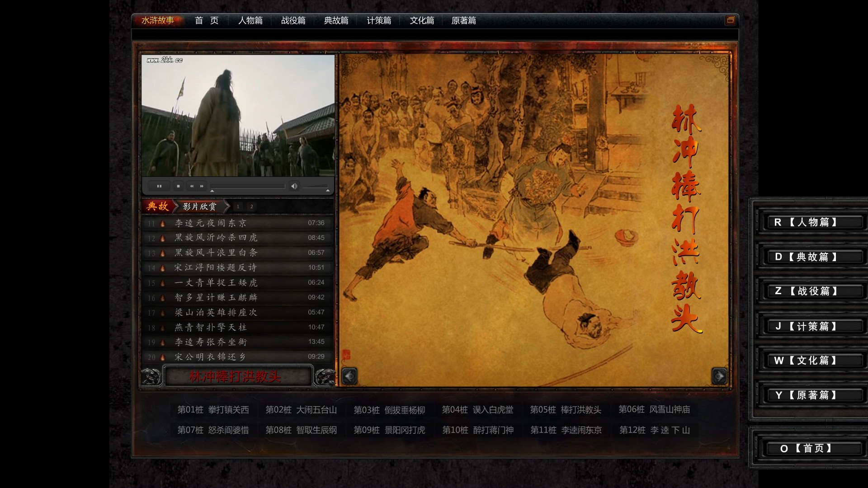Click the flame icon beside 宋公明衣锦还乡
This screenshot has width=868, height=488.
click(163, 357)
